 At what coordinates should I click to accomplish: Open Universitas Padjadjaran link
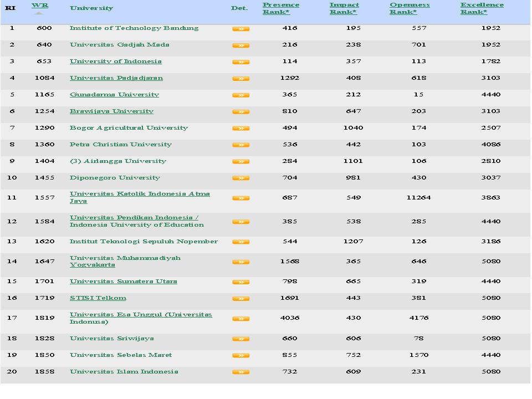click(x=116, y=78)
